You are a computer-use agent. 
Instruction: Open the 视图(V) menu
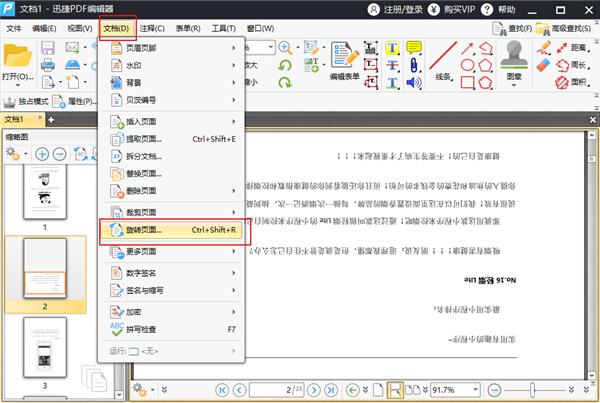pyautogui.click(x=80, y=28)
